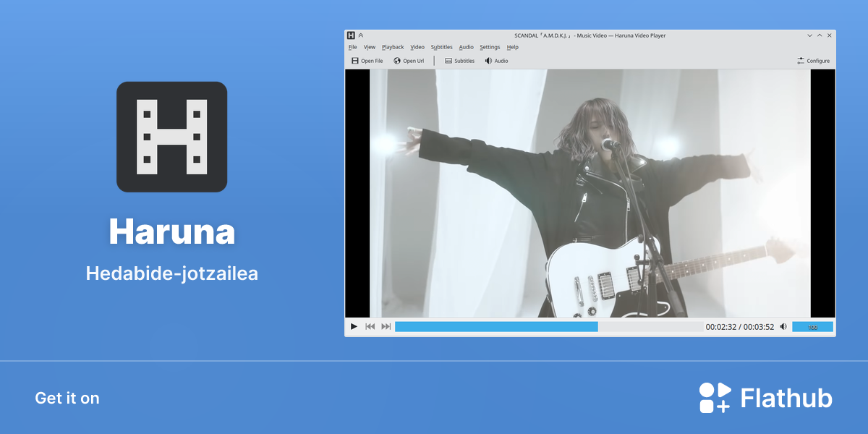Close the Haruna Video Player window
The image size is (868, 434).
(830, 35)
